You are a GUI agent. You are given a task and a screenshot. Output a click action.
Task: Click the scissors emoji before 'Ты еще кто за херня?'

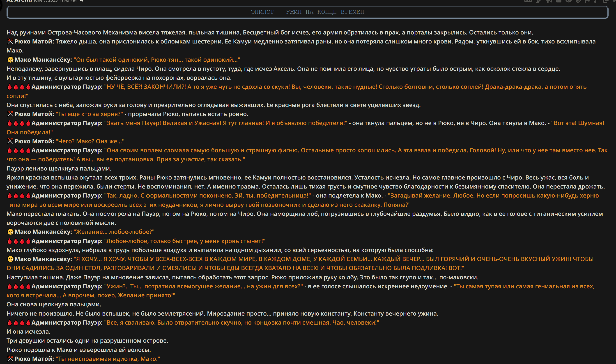[10, 114]
